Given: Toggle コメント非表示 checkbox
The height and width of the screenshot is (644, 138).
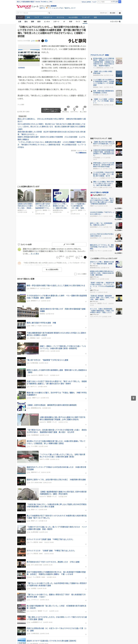Looking at the screenshot, I should point(75,274).
